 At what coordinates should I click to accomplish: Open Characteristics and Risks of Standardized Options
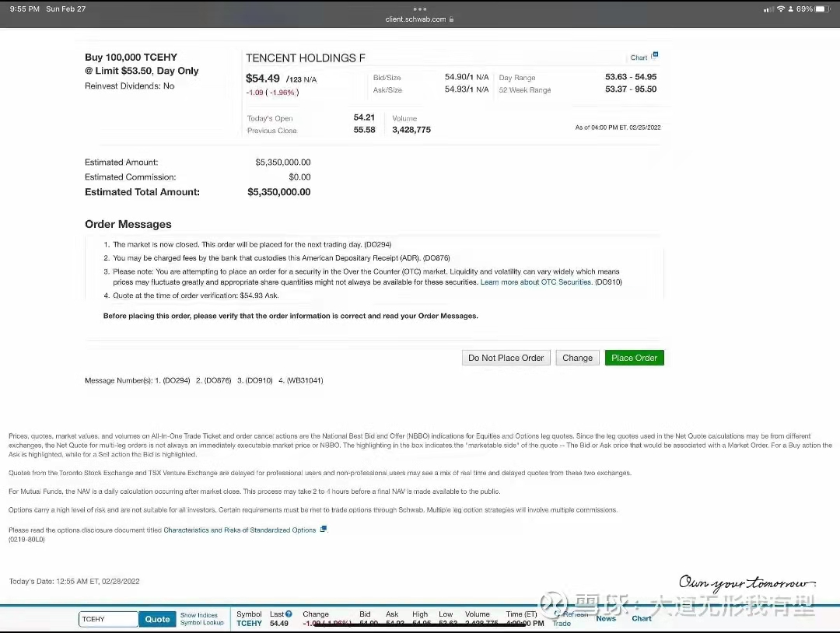(240, 530)
